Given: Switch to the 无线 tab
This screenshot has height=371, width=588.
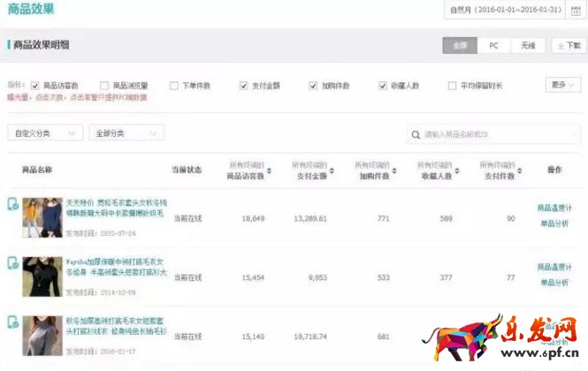Looking at the screenshot, I should tap(527, 45).
